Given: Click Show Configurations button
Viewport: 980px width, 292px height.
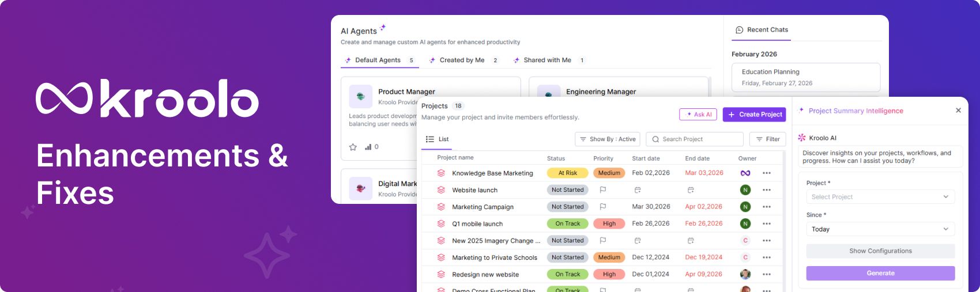Looking at the screenshot, I should pyautogui.click(x=880, y=251).
